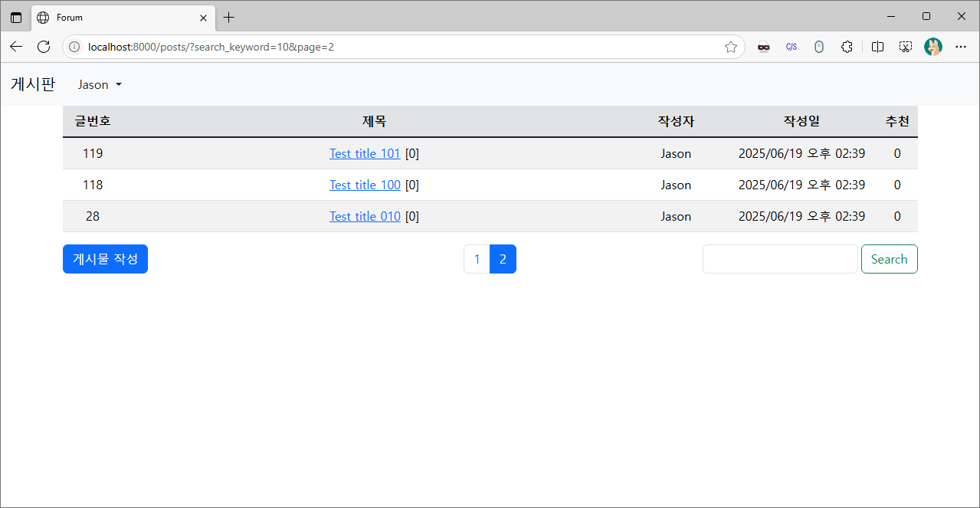Image resolution: width=980 pixels, height=508 pixels.
Task: Click author Jason in row 119
Action: 676,153
